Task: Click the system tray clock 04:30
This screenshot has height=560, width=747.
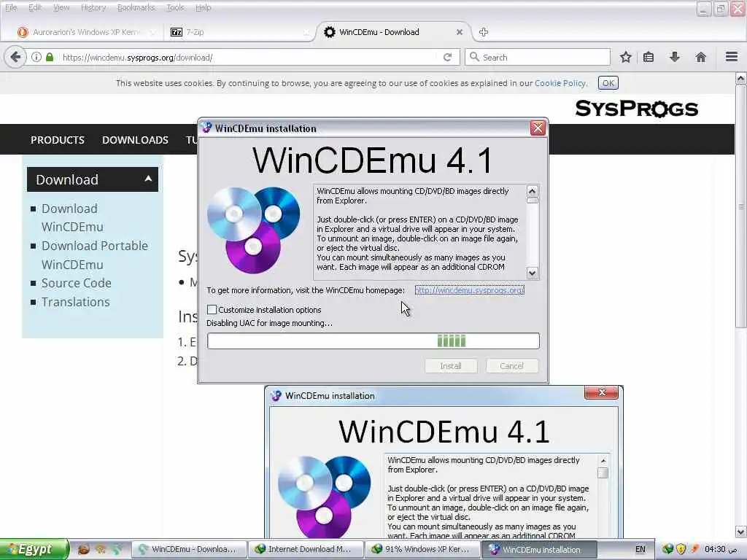Action: pos(721,549)
